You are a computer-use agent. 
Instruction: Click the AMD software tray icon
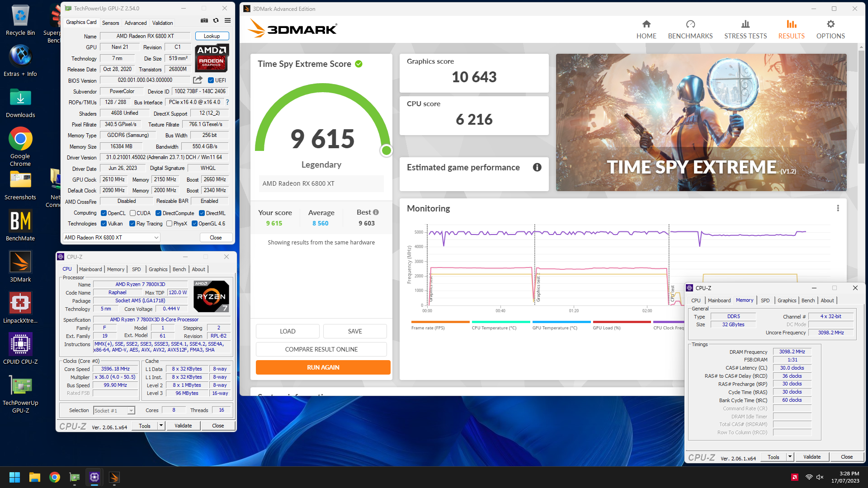point(794,477)
